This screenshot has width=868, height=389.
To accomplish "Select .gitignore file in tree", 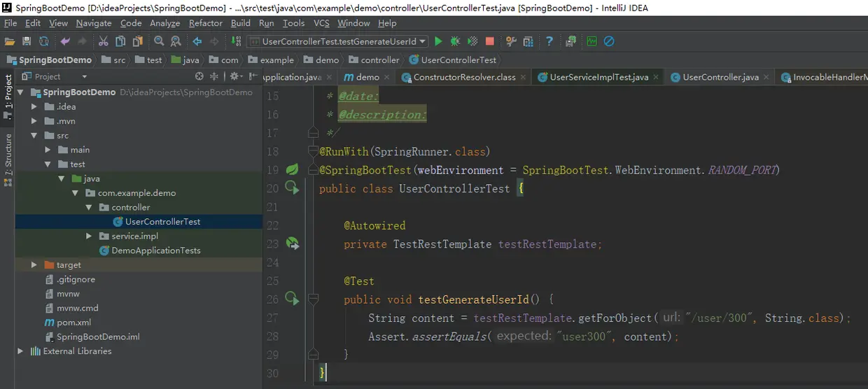I will (x=69, y=279).
